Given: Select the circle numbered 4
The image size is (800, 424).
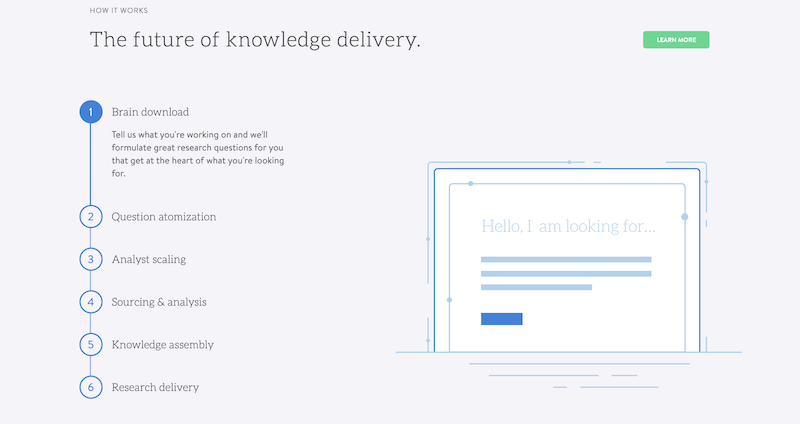Looking at the screenshot, I should click(90, 302).
